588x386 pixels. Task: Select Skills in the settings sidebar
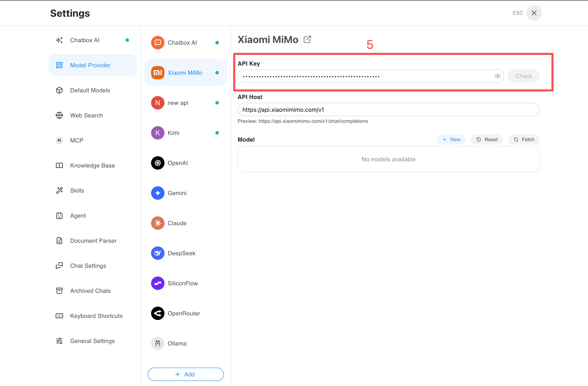pos(77,190)
